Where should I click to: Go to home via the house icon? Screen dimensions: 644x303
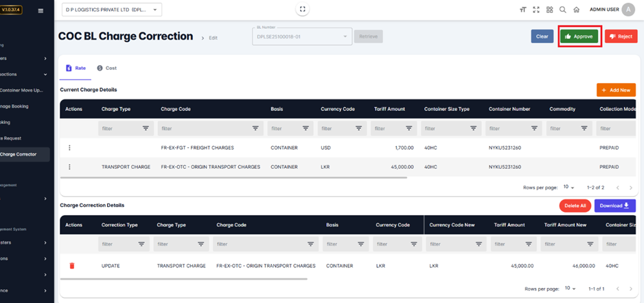click(x=577, y=10)
